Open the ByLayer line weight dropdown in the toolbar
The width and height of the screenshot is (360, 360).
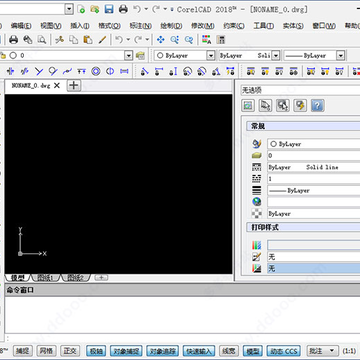(x=340, y=55)
